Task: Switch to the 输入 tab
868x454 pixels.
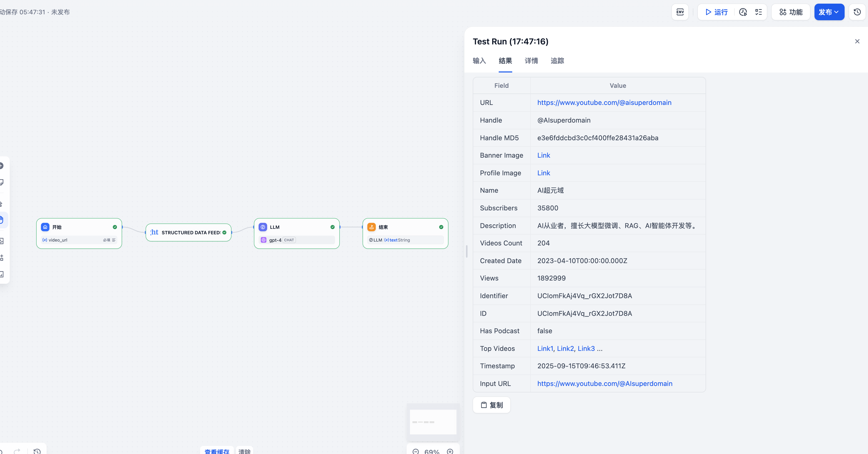Action: (x=479, y=61)
